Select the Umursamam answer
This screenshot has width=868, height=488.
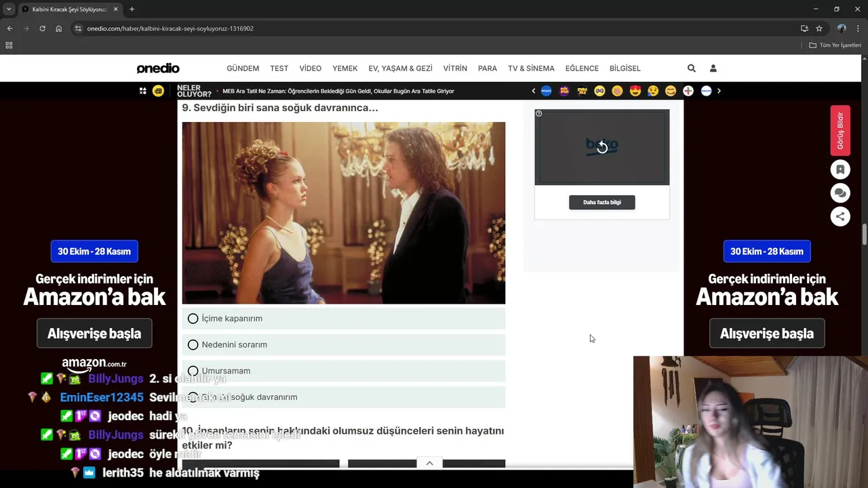click(x=344, y=371)
